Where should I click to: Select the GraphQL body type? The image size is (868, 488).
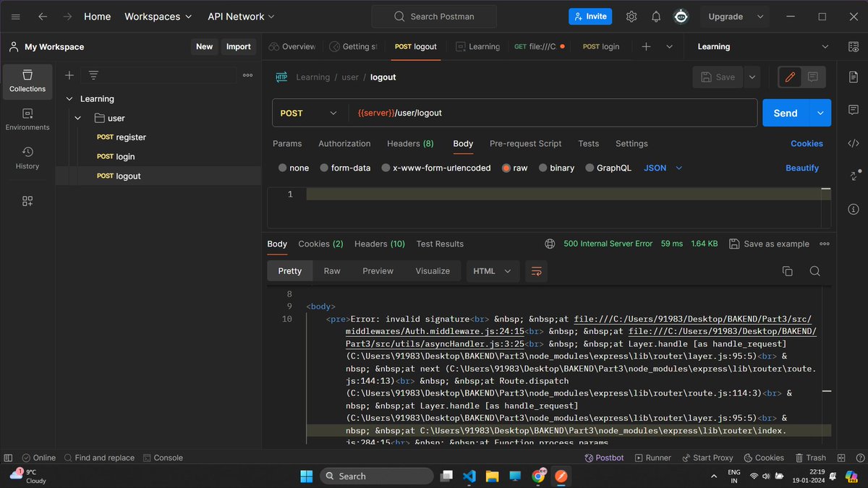click(590, 168)
